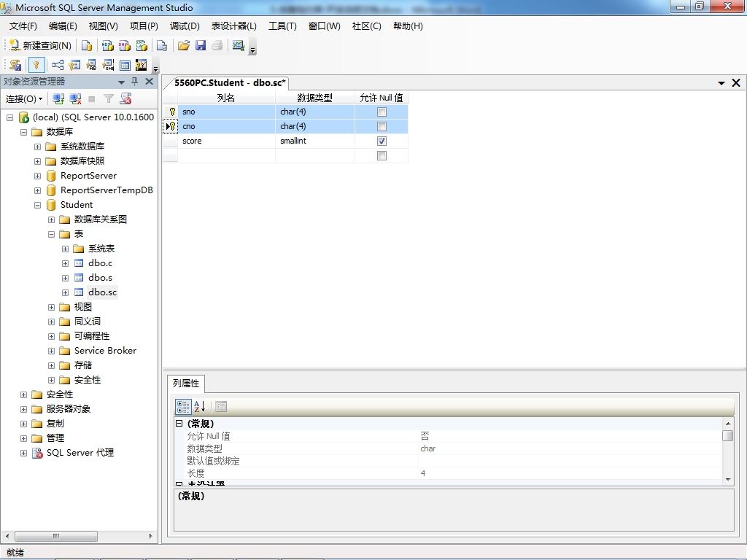
Task: Click the row selector of sno
Action: (x=171, y=112)
